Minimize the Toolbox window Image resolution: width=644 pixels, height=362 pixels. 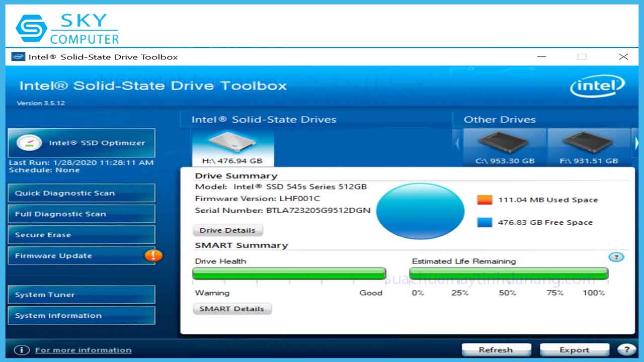click(541, 57)
